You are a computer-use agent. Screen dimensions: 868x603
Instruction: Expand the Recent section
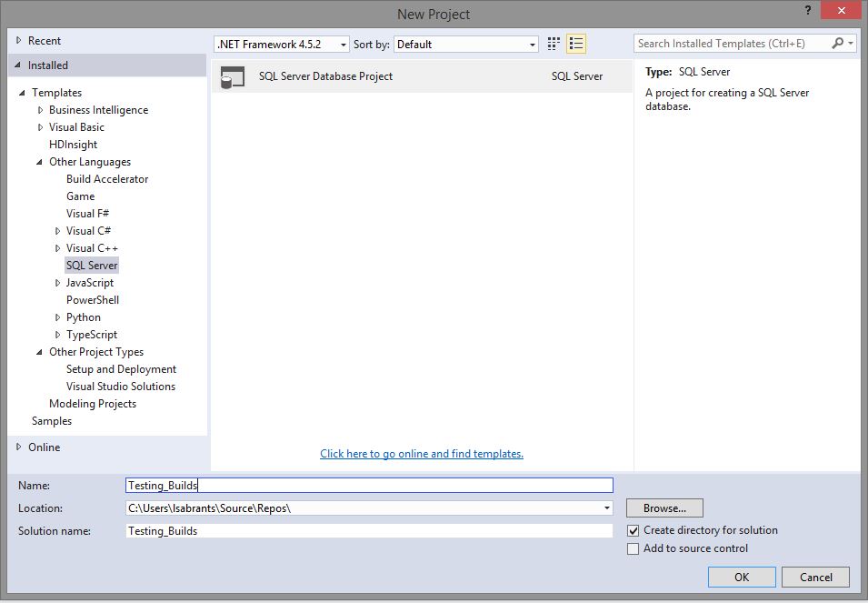click(18, 40)
